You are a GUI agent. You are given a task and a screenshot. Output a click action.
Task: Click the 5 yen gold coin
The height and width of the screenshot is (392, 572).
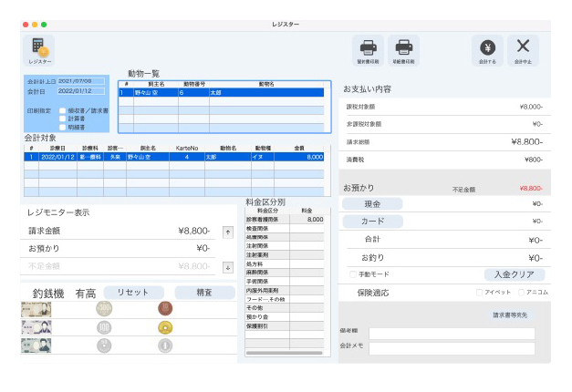pyautogui.click(x=165, y=327)
